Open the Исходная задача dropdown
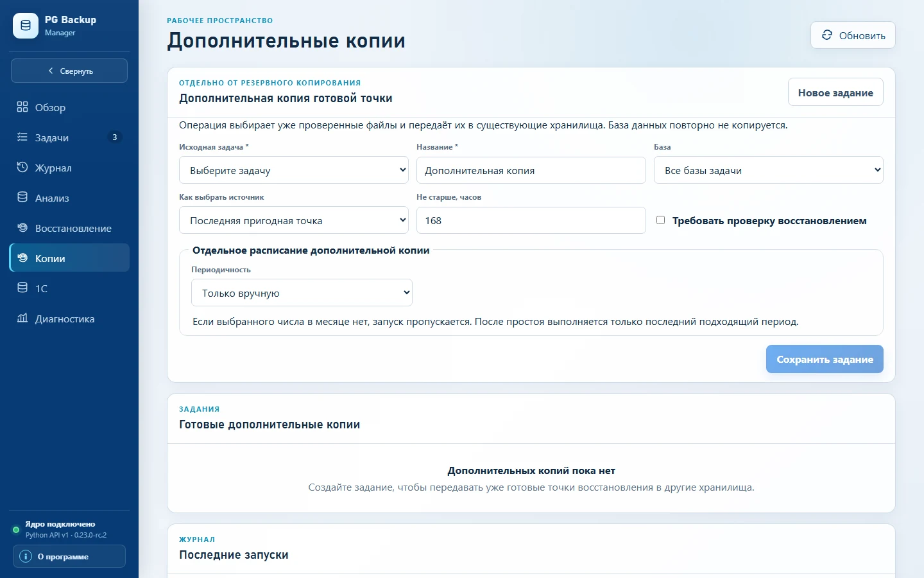 [x=294, y=170]
